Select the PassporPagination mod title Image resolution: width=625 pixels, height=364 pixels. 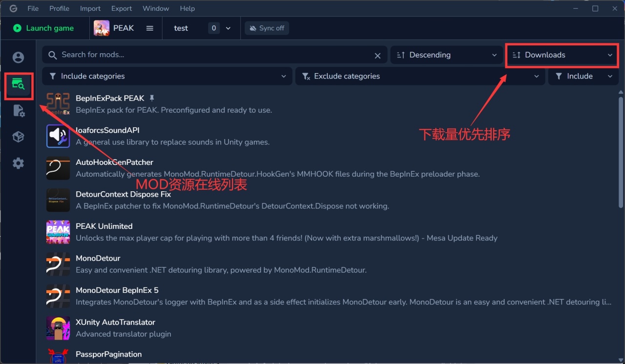[109, 354]
